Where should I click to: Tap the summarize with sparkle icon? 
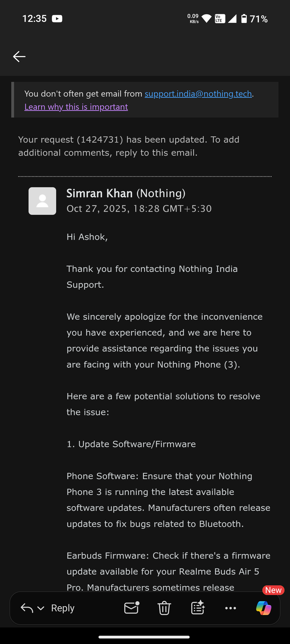(x=198, y=608)
